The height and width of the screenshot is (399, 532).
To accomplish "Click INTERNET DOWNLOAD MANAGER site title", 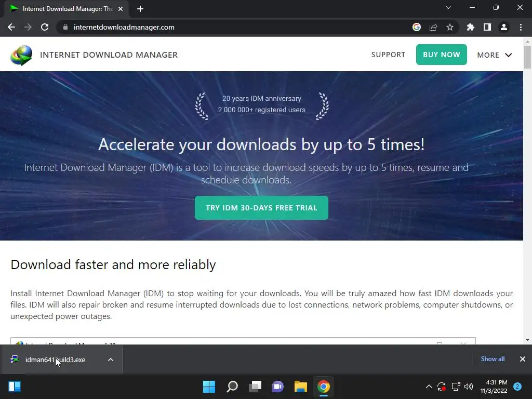I will 109,55.
